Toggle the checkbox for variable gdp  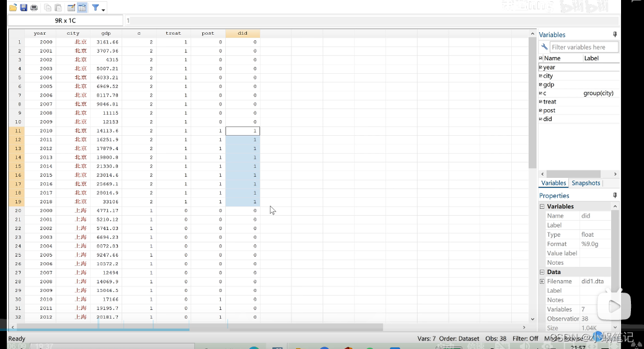click(x=541, y=84)
